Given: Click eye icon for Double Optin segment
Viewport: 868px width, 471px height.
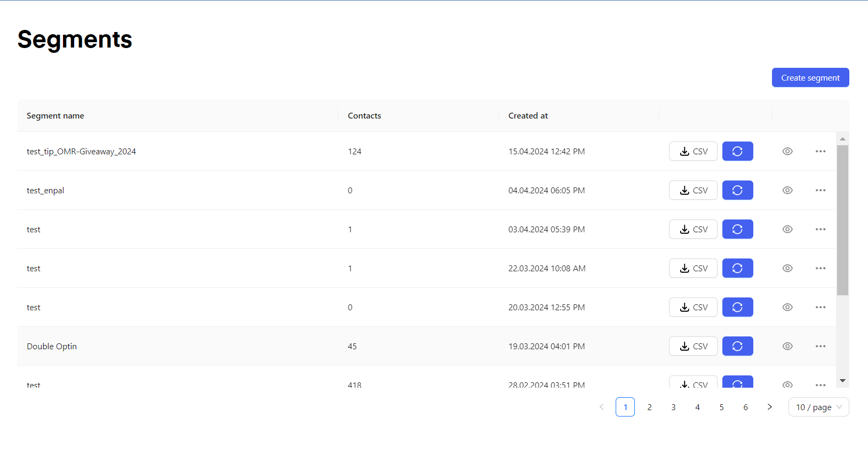Looking at the screenshot, I should click(787, 346).
